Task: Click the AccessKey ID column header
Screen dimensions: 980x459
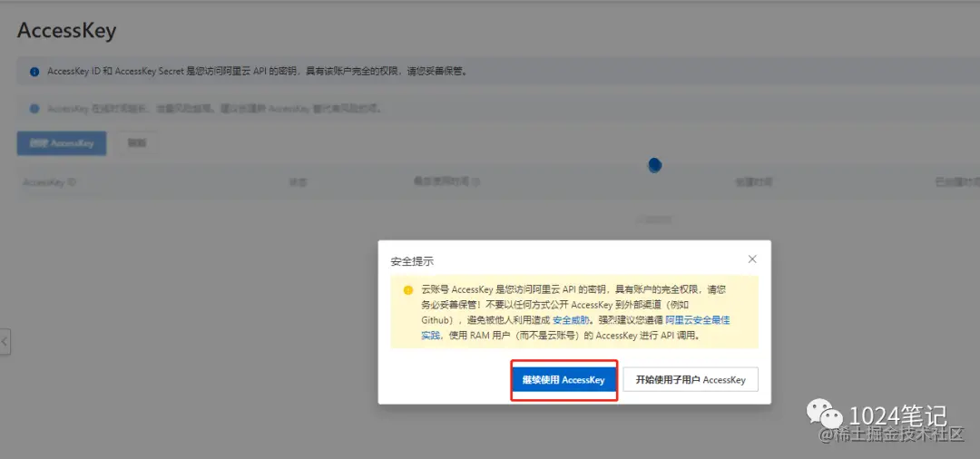Action: [49, 182]
